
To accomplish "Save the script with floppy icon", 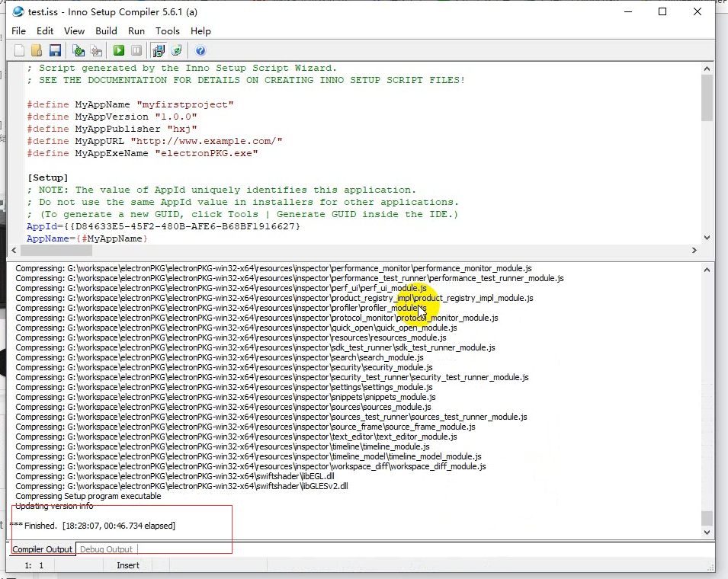I will point(55,50).
